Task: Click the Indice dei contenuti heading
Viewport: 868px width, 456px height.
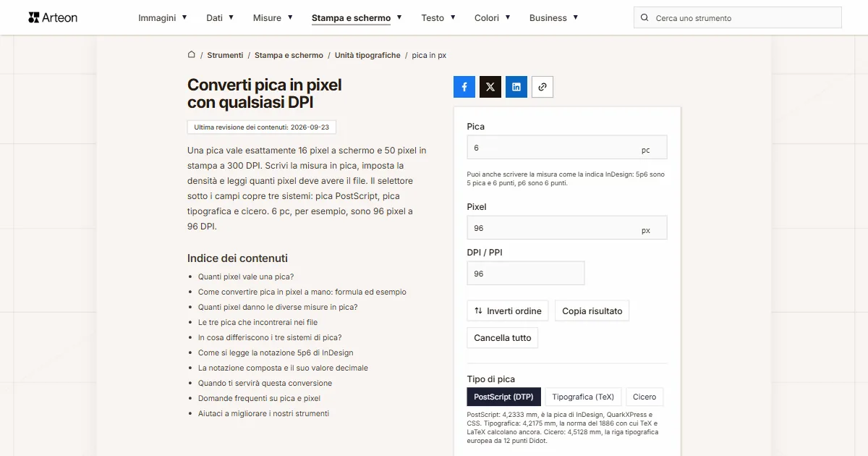Action: pyautogui.click(x=237, y=258)
